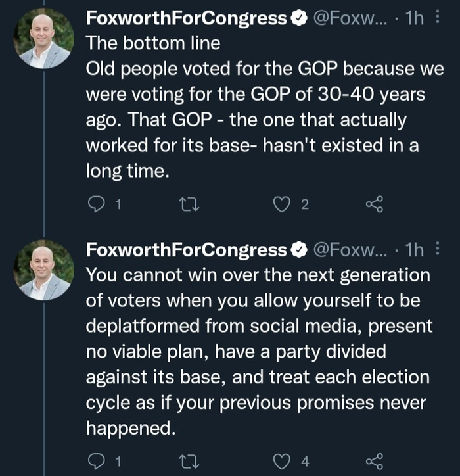Reply to the 'You cannot win over' tweet
Viewport: 460px width, 476px height.
point(96,461)
